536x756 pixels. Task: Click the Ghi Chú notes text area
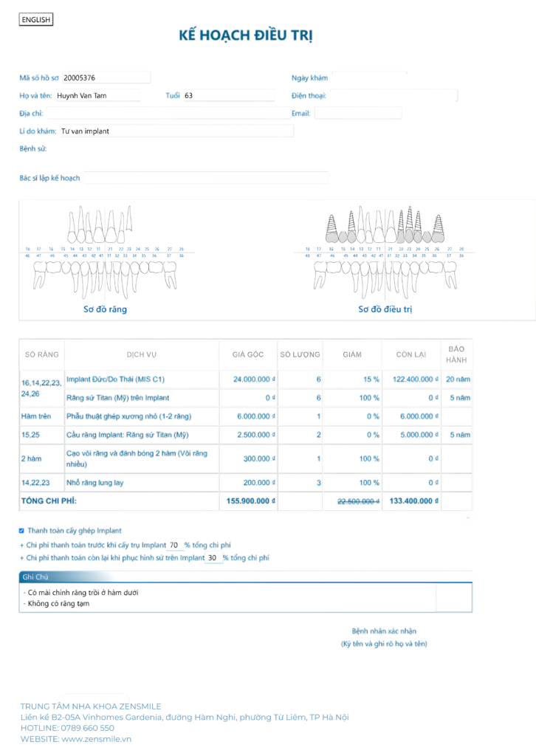227,597
